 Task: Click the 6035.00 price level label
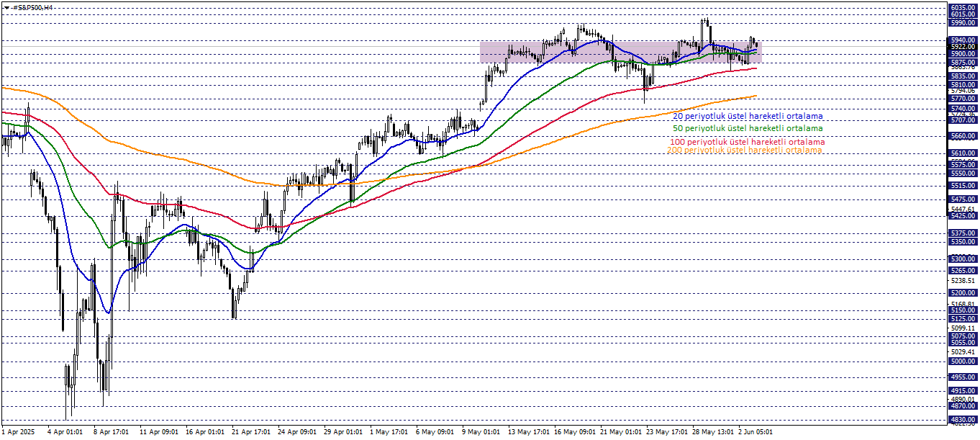(x=963, y=7)
